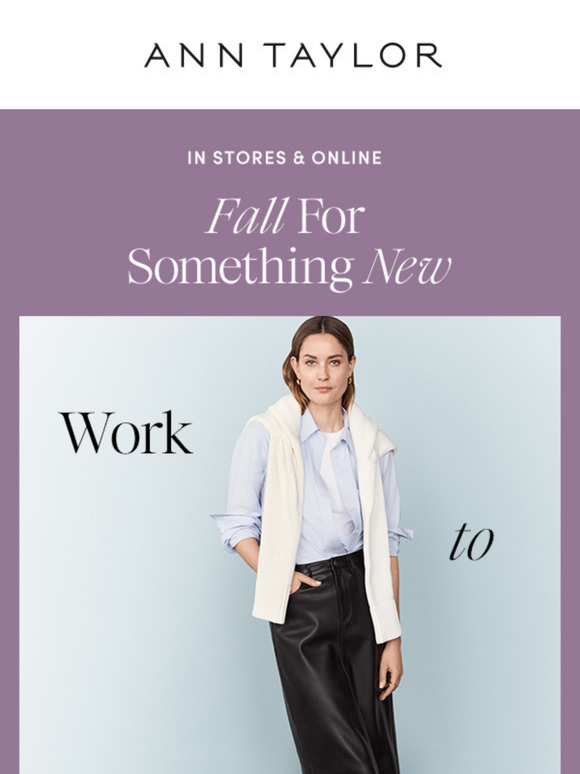Select the italic word 'New' in the headline
580x774 pixels.
click(x=407, y=267)
